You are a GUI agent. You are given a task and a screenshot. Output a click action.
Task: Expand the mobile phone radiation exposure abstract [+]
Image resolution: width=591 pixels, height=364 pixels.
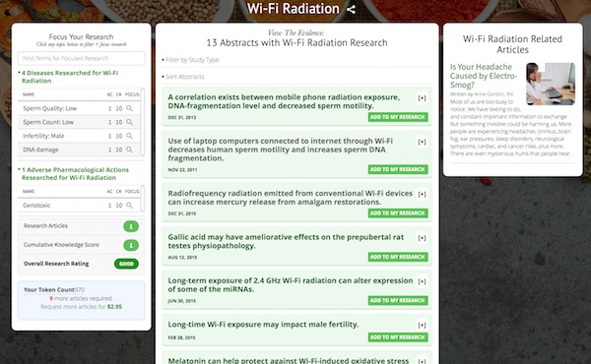click(x=423, y=98)
